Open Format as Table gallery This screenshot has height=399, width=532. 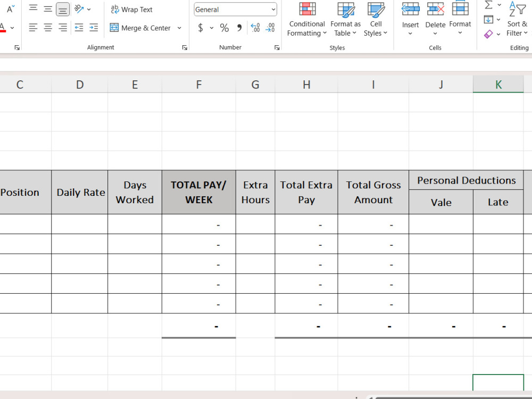[x=345, y=19]
